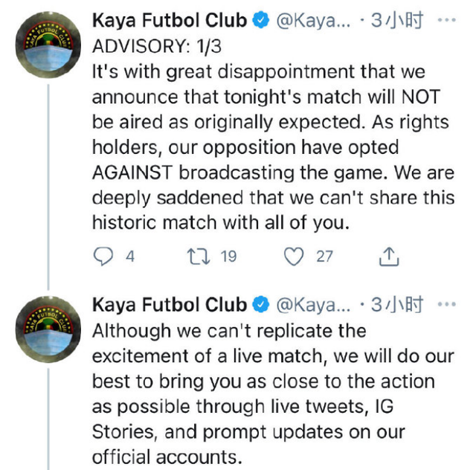Click the like count of 27

tap(324, 257)
